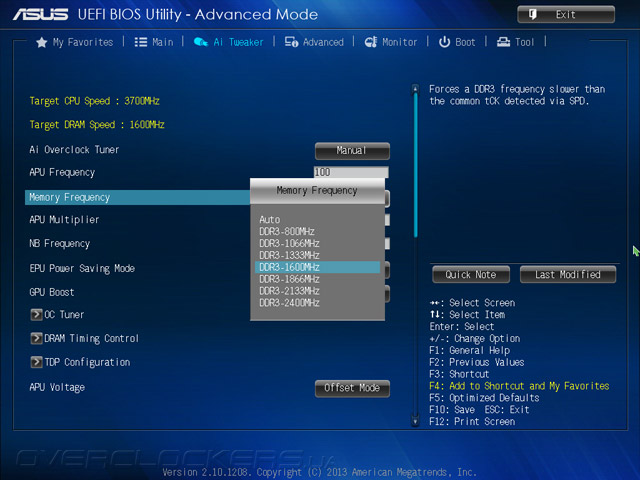The image size is (640, 480).
Task: Click the F12 Print Screen hint
Action: pyautogui.click(x=472, y=422)
